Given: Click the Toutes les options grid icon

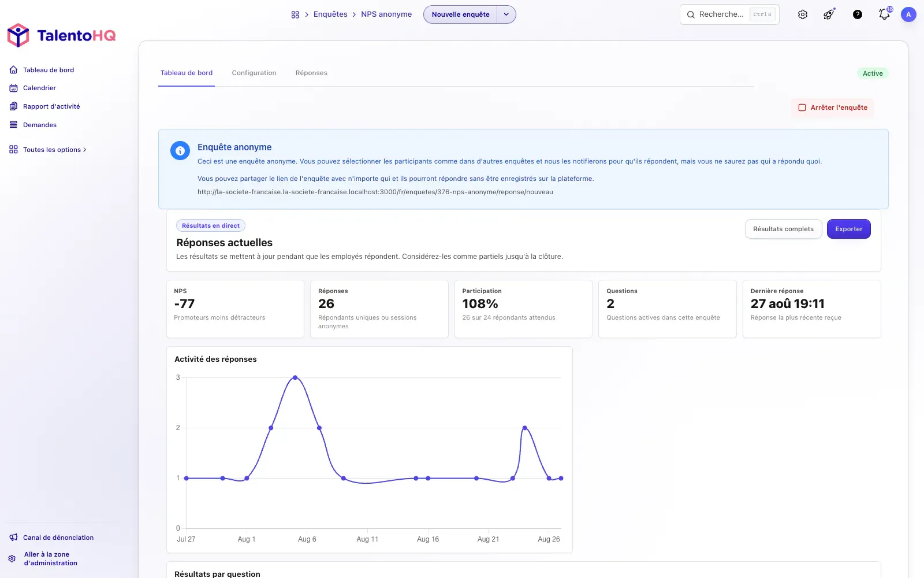Looking at the screenshot, I should click(13, 150).
